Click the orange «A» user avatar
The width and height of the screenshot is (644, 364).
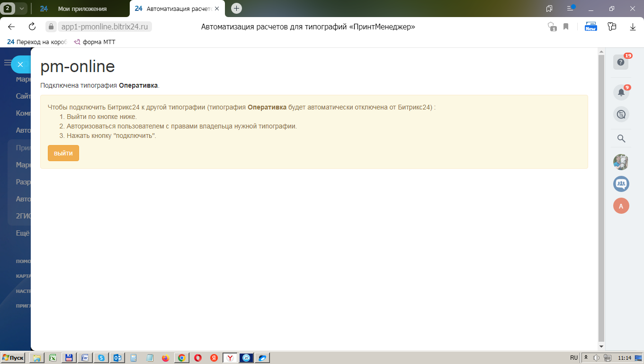[x=621, y=206]
